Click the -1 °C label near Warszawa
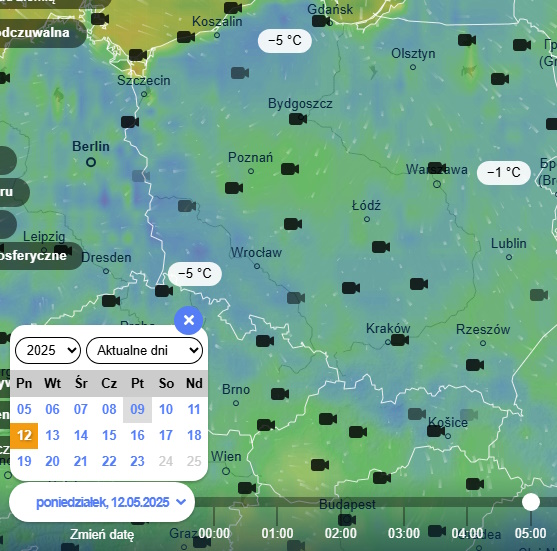The height and width of the screenshot is (551, 557). click(504, 173)
